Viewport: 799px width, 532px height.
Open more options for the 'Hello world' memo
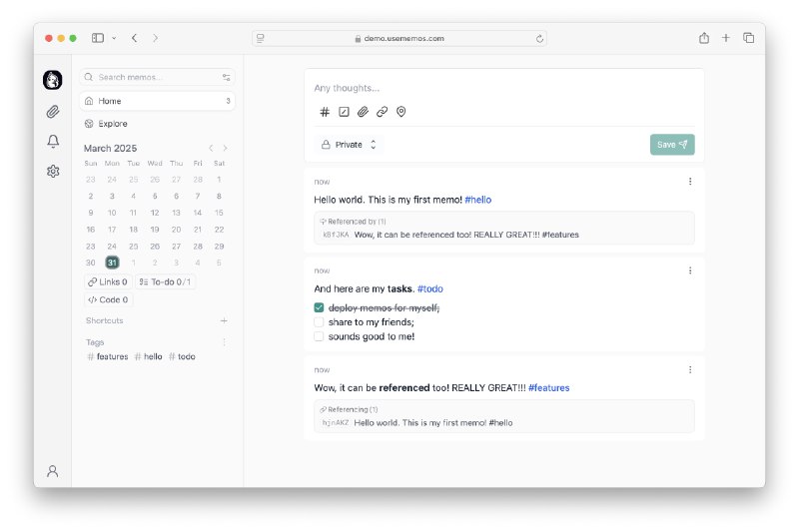click(x=690, y=182)
